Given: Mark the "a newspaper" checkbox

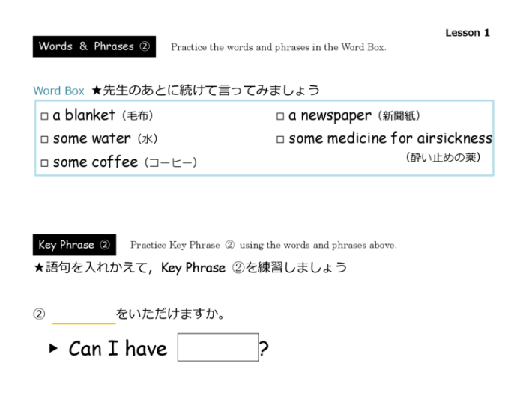Looking at the screenshot, I should pyautogui.click(x=280, y=117).
